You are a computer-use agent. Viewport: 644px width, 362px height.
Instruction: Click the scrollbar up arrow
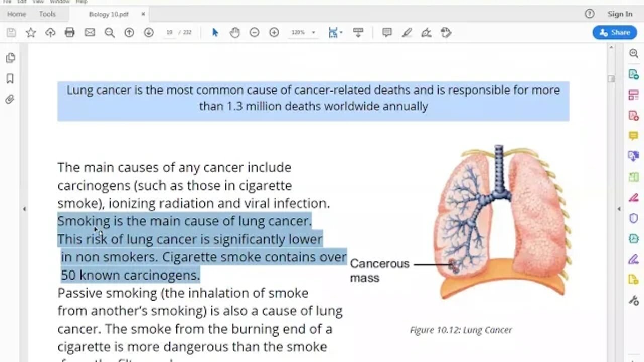tap(611, 47)
